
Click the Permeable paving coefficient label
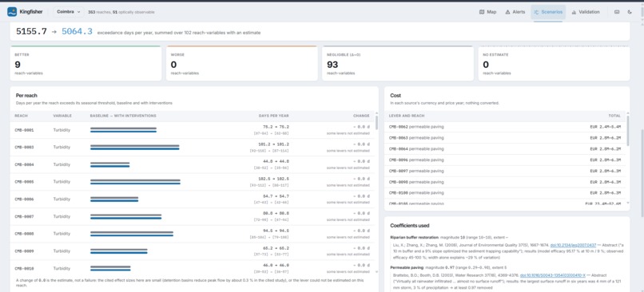[407, 267]
